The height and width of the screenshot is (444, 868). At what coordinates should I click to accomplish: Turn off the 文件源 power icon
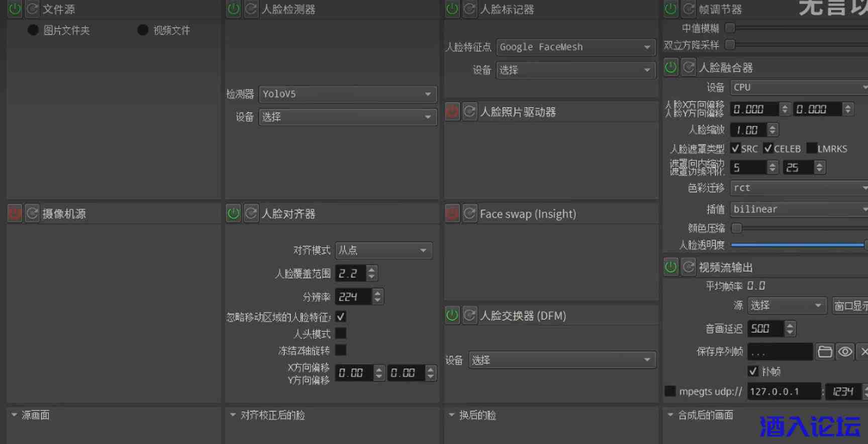click(15, 9)
